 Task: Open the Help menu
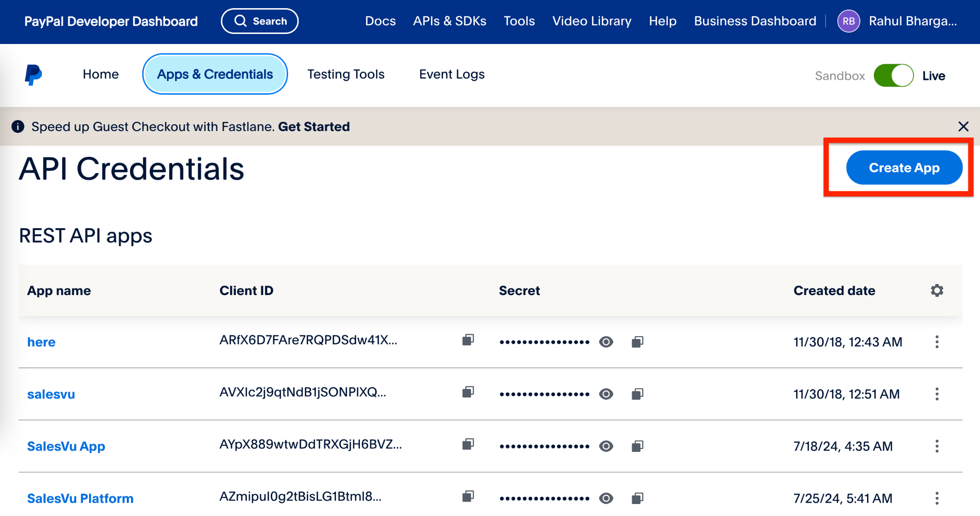point(663,21)
